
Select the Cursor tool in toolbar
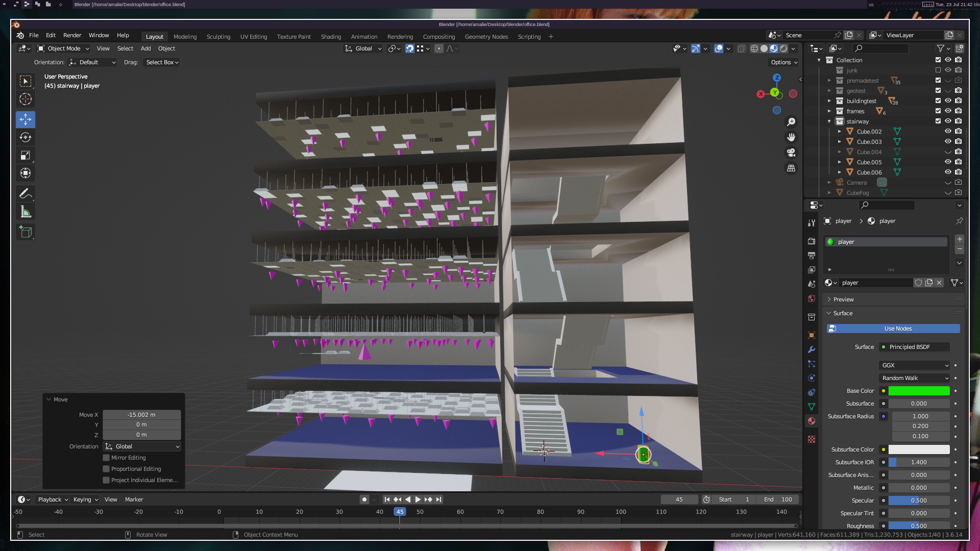point(26,99)
